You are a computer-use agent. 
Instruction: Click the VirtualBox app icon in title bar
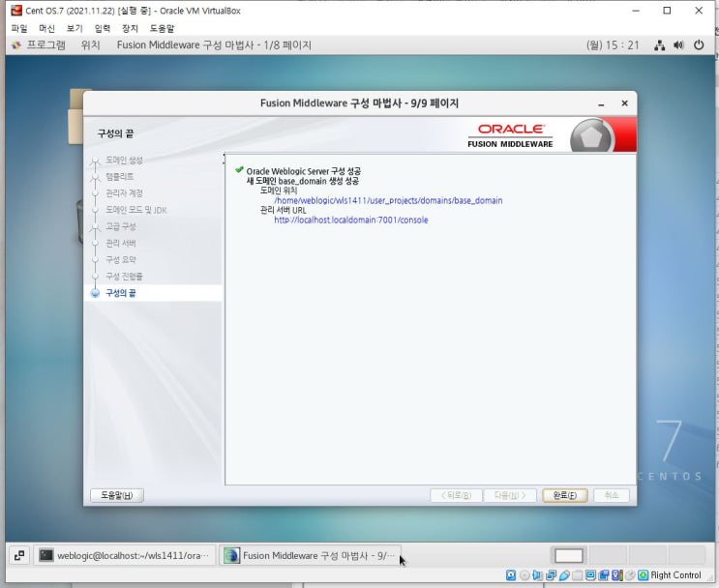pyautogui.click(x=16, y=10)
